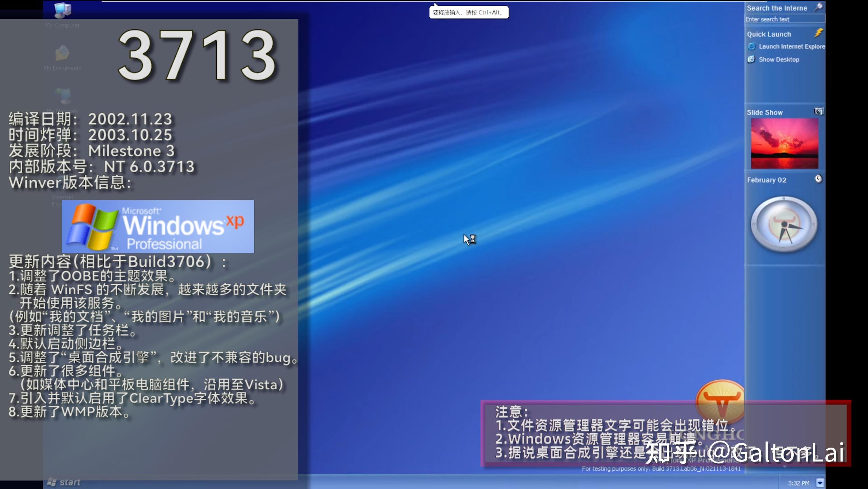The height and width of the screenshot is (489, 868).
Task: Open the sunset Slide Show thumbnail
Action: (784, 143)
